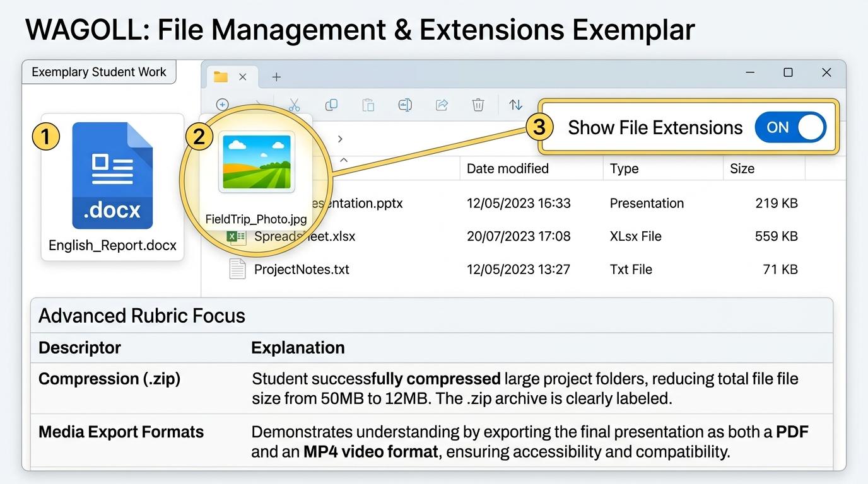Click the Cut scissors icon
Viewport: 868px width, 484px height.
coord(294,105)
